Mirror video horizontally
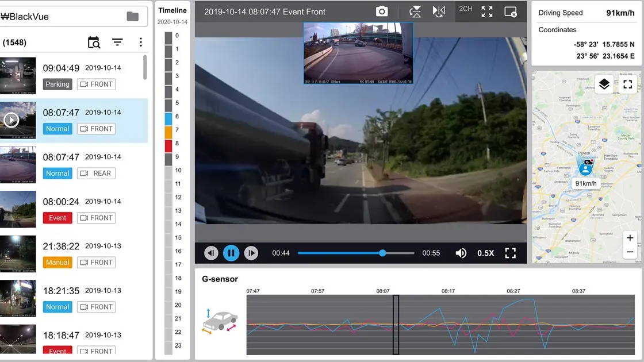This screenshot has height=362, width=644. tap(439, 11)
